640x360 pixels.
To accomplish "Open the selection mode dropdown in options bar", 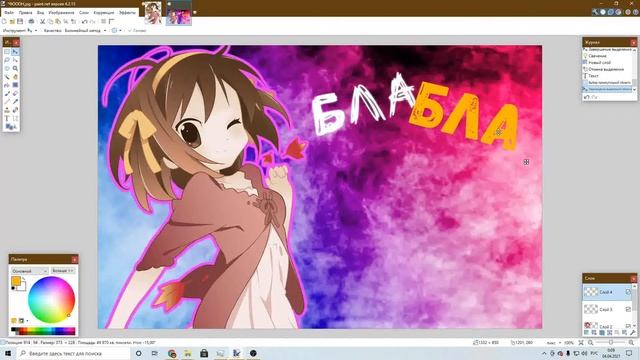I will 117,30.
